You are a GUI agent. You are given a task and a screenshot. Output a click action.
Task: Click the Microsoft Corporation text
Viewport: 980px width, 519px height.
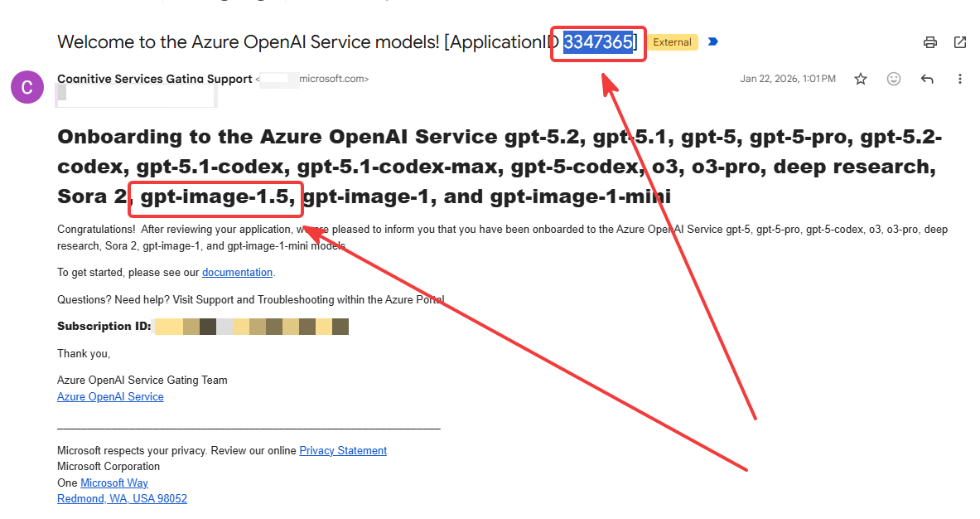[109, 466]
